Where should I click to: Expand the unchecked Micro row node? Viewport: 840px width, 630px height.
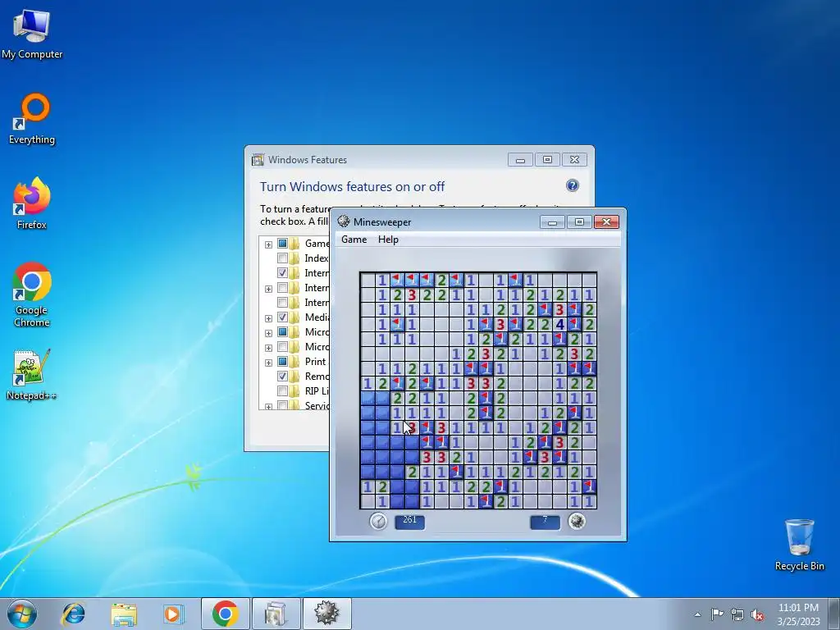[x=268, y=348]
